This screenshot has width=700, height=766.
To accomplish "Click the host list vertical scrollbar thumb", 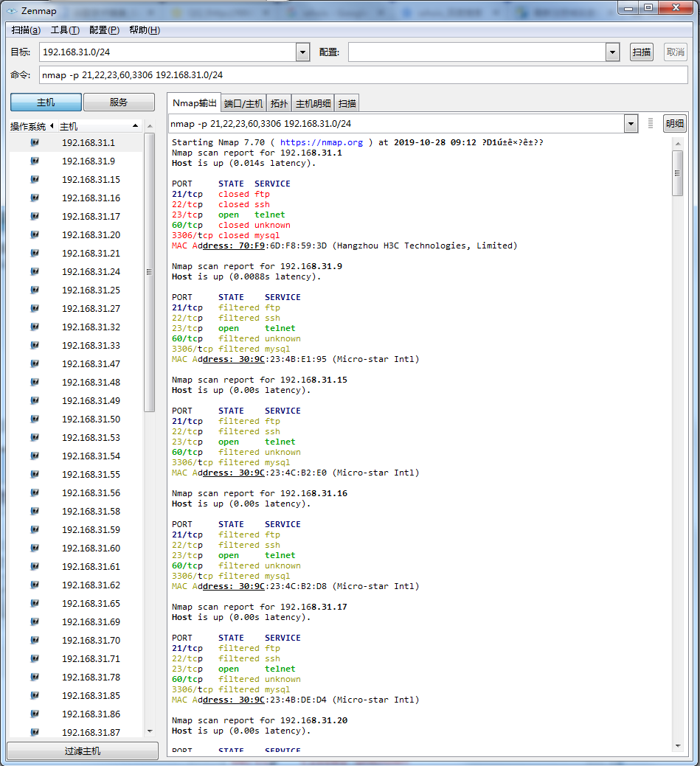I will pos(149,272).
